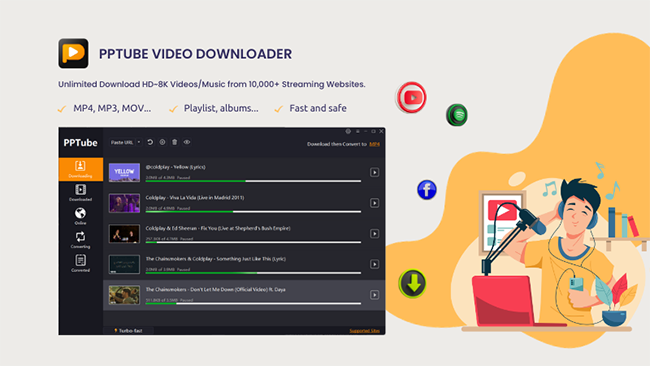Toggle the eye private mode icon
The height and width of the screenshot is (366, 650).
point(187,142)
